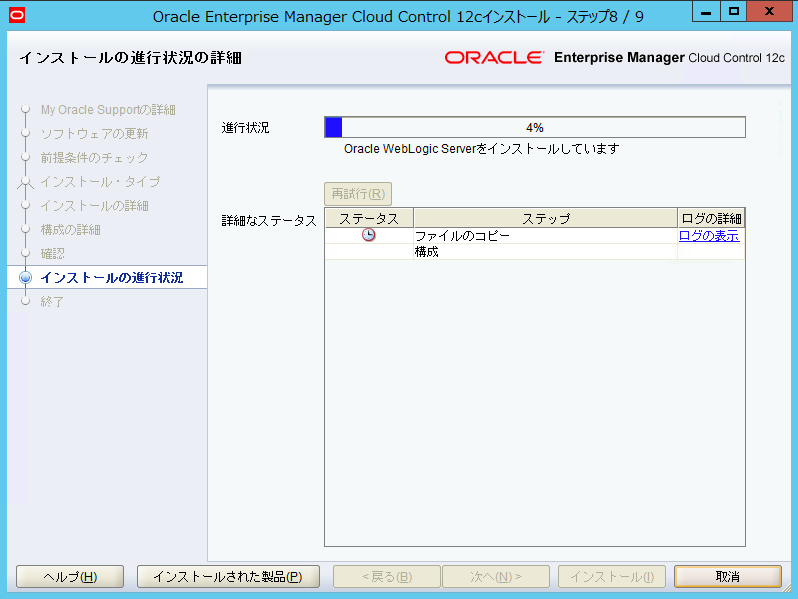Select ソフトウェアの更新 step in sidebar
The image size is (798, 599).
point(94,133)
